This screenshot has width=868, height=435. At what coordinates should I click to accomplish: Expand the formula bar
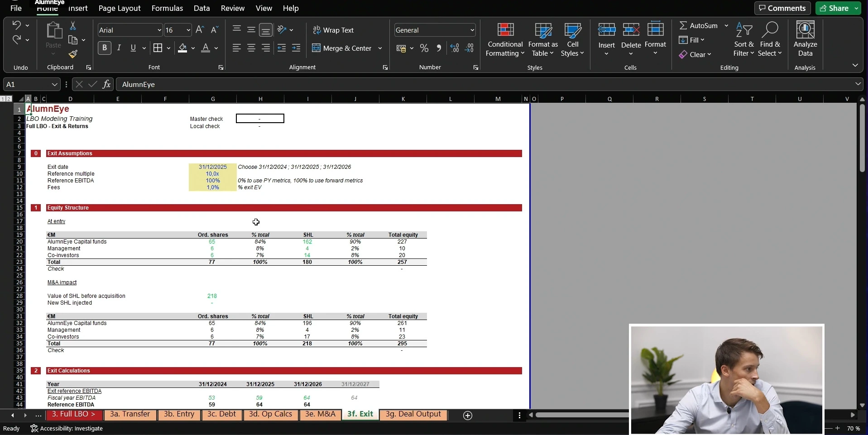point(858,84)
